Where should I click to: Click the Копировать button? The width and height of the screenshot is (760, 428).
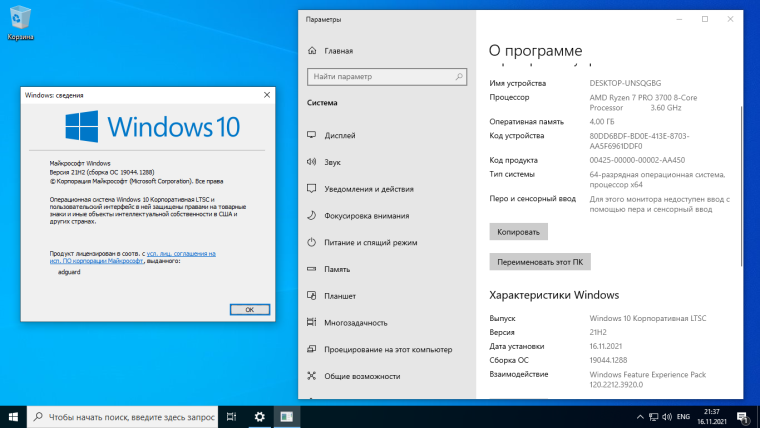coord(518,231)
